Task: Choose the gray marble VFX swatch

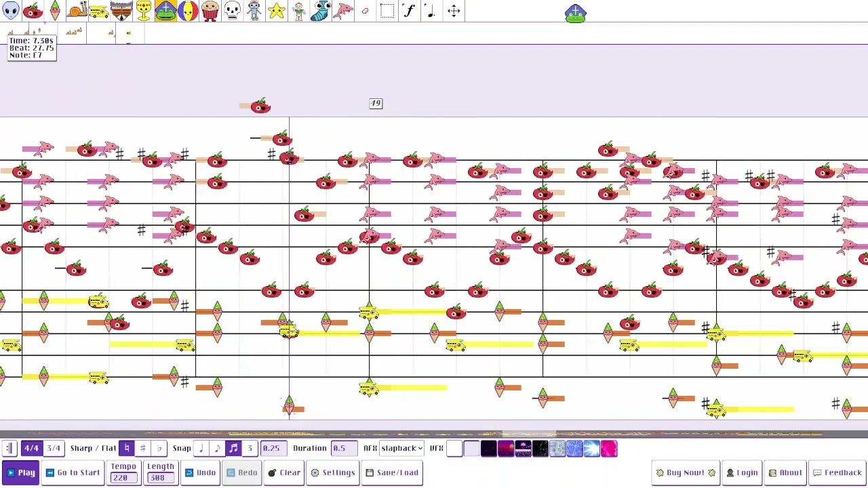Action: (557, 448)
